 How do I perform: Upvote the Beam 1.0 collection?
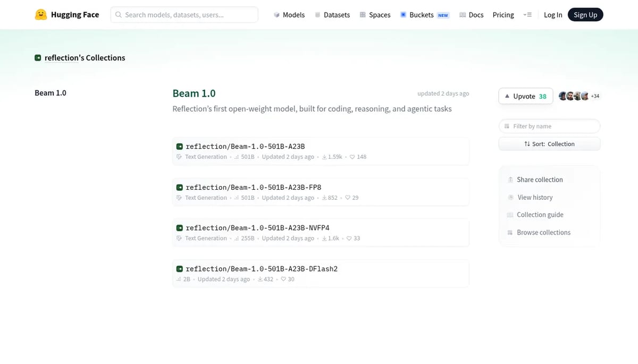coord(526,96)
